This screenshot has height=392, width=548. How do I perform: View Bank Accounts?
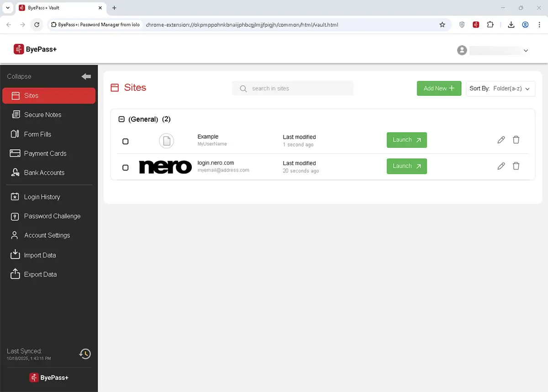coord(44,172)
